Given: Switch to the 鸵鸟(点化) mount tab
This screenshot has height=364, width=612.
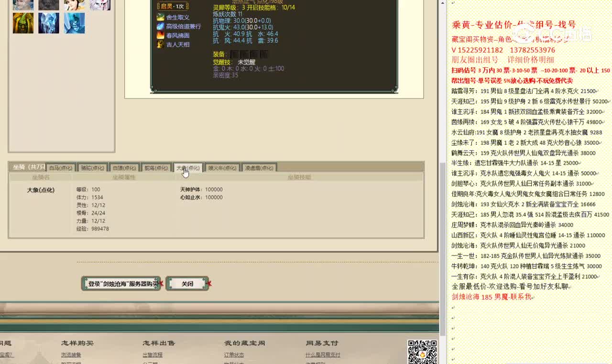Looking at the screenshot, I should click(x=156, y=168).
